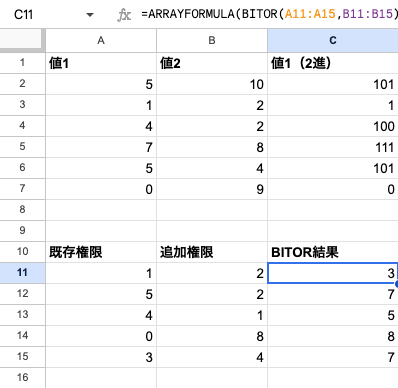Select row 5 header
398x388 pixels.
(x=22, y=147)
